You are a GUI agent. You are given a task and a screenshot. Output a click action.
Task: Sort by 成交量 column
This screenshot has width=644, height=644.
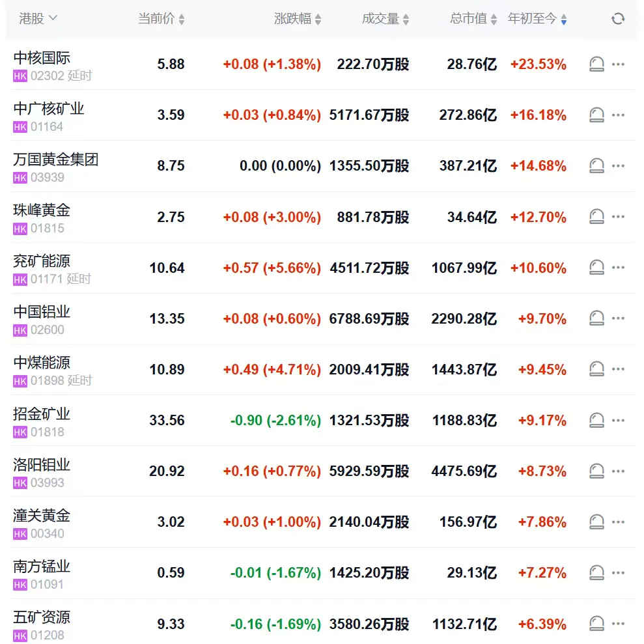point(385,18)
